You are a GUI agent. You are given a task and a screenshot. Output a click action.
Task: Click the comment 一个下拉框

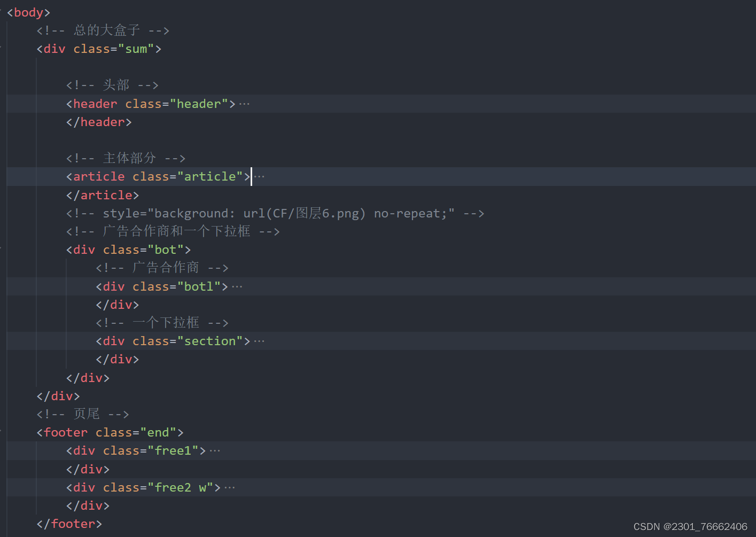[162, 323]
